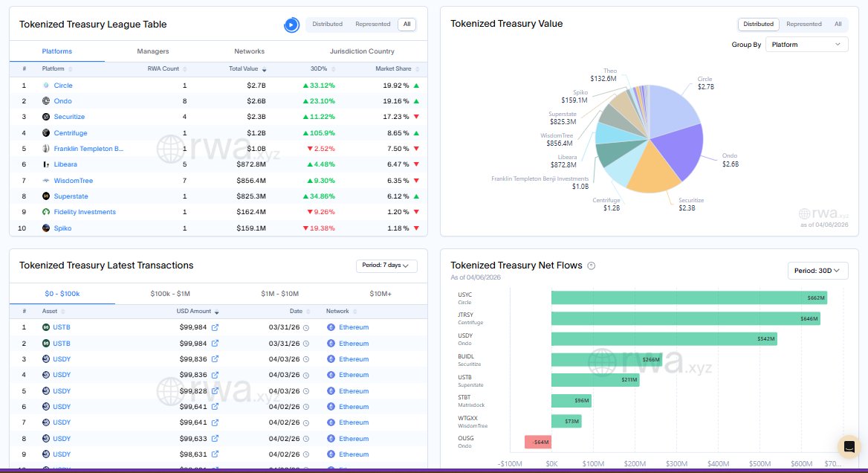Click the Securitize platform logo icon

pos(46,117)
